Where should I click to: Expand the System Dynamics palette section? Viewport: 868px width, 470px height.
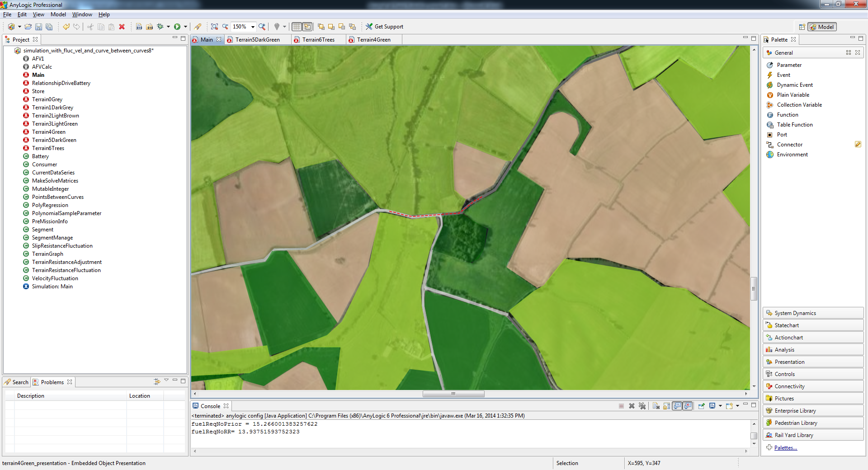click(x=813, y=313)
